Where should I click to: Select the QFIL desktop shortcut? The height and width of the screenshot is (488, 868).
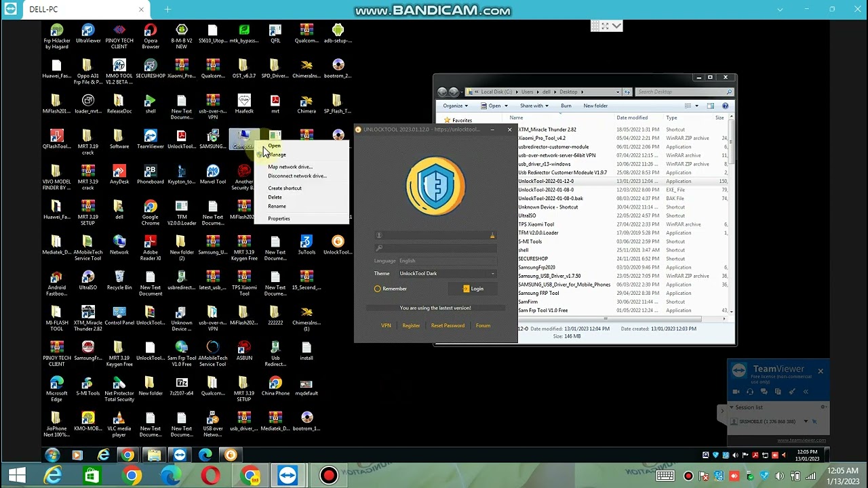(x=275, y=34)
